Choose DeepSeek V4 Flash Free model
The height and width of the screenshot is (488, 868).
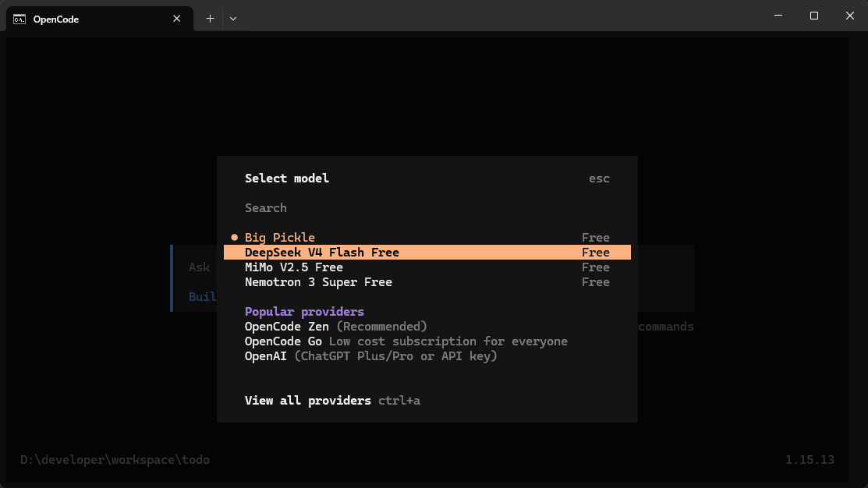pos(427,253)
